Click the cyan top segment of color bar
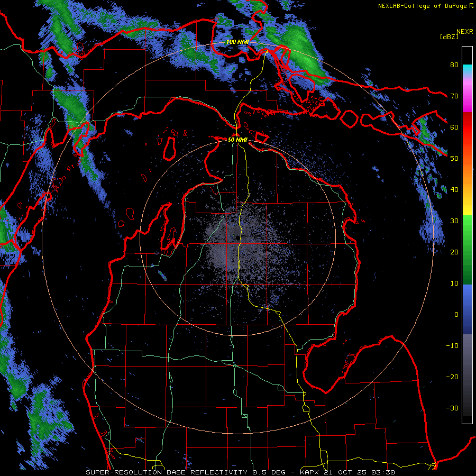The height and width of the screenshot is (476, 476). pyautogui.click(x=467, y=69)
